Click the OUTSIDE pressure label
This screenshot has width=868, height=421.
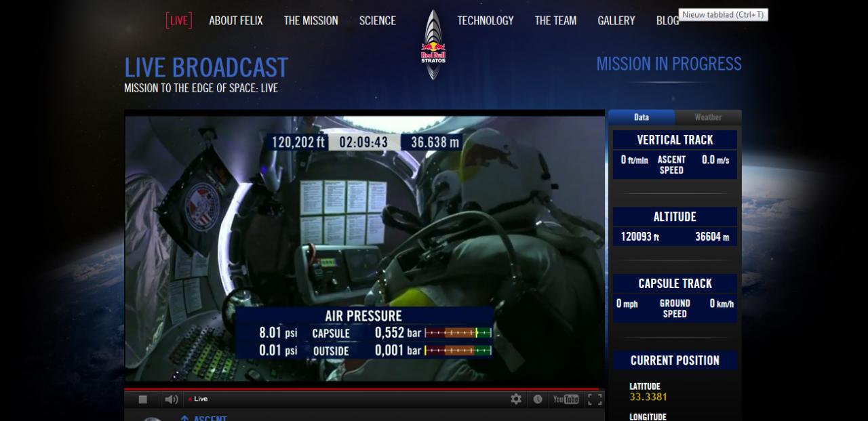(331, 351)
